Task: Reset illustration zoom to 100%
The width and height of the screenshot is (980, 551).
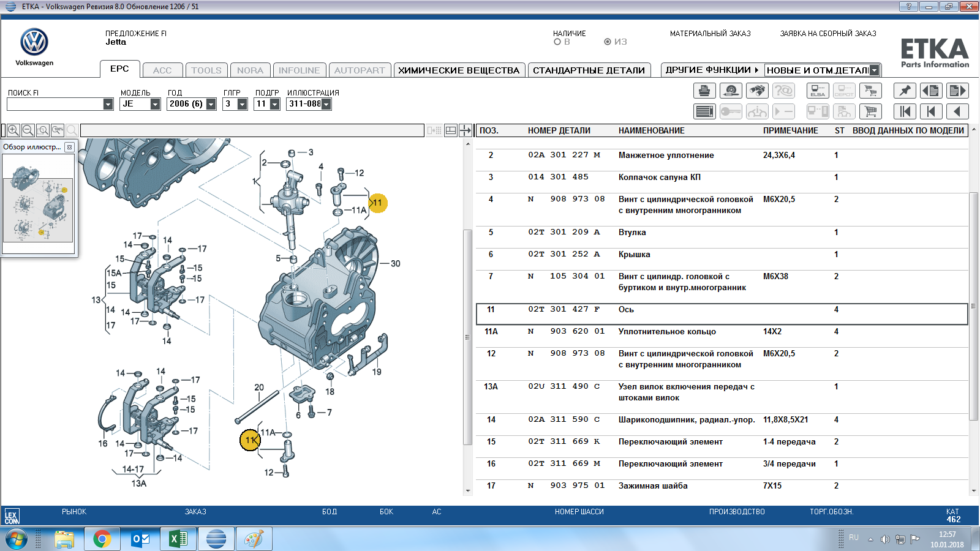Action: click(58, 130)
